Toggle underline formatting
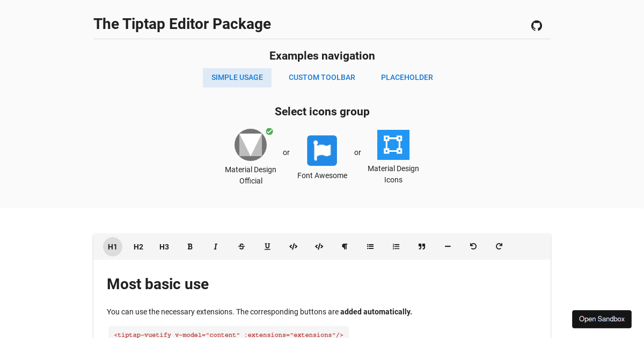The height and width of the screenshot is (338, 644). tap(267, 246)
